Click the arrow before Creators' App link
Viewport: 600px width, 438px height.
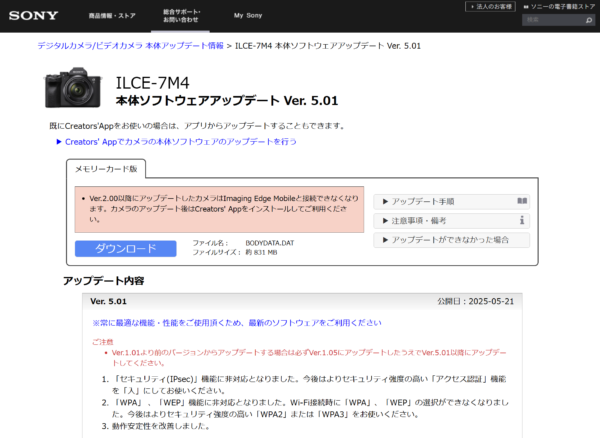tap(59, 142)
